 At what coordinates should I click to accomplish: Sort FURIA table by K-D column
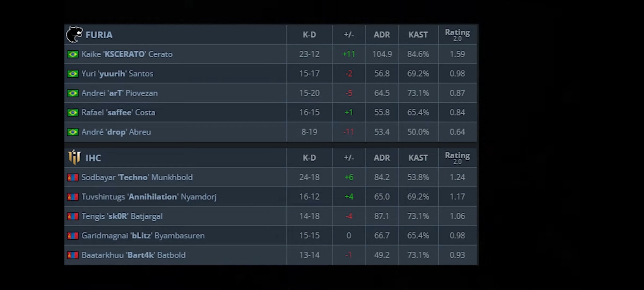pyautogui.click(x=309, y=35)
